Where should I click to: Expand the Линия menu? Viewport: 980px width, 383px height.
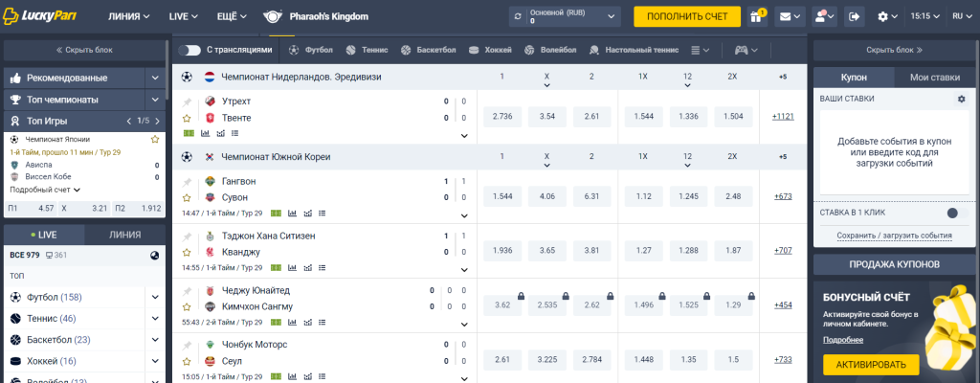click(x=129, y=16)
